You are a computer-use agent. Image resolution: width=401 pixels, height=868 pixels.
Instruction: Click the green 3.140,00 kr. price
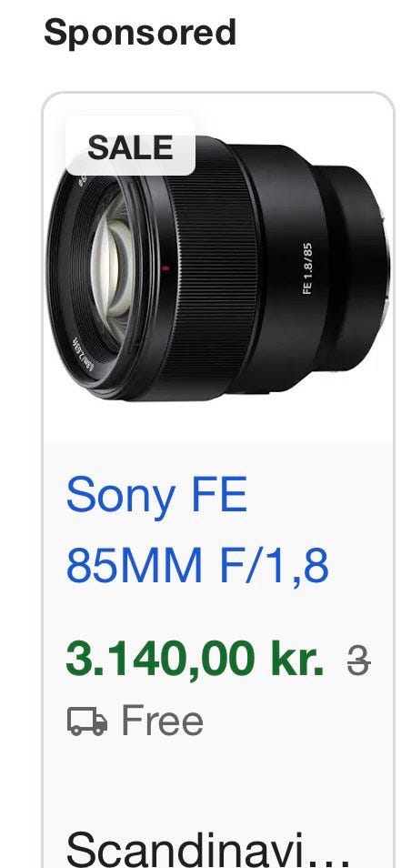point(195,660)
